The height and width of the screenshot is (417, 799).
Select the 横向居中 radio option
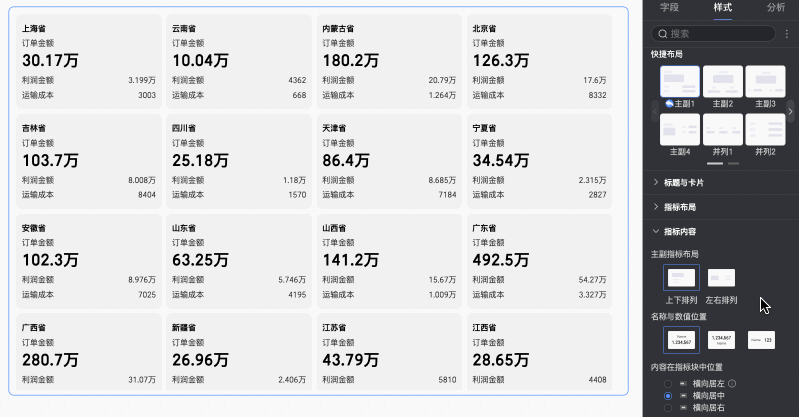pyautogui.click(x=668, y=396)
